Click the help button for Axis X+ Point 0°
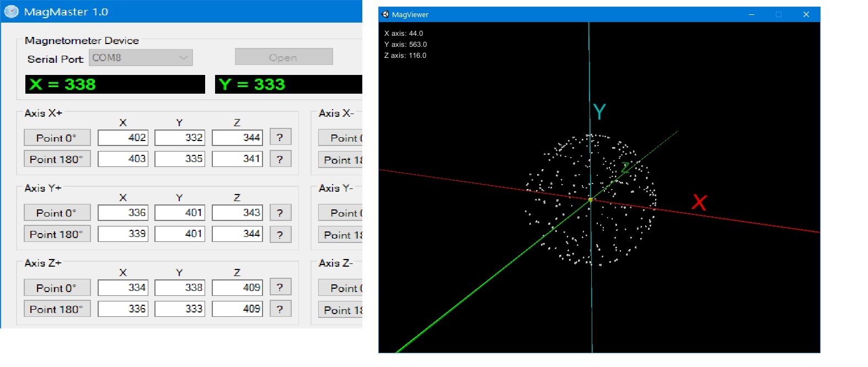The image size is (868, 367). [x=280, y=138]
